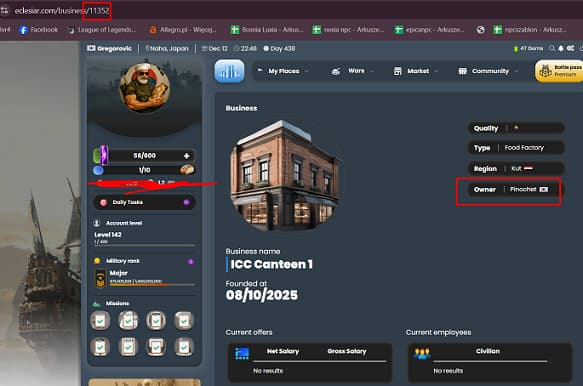Open the Allegro.pl bookmark

pyautogui.click(x=182, y=30)
